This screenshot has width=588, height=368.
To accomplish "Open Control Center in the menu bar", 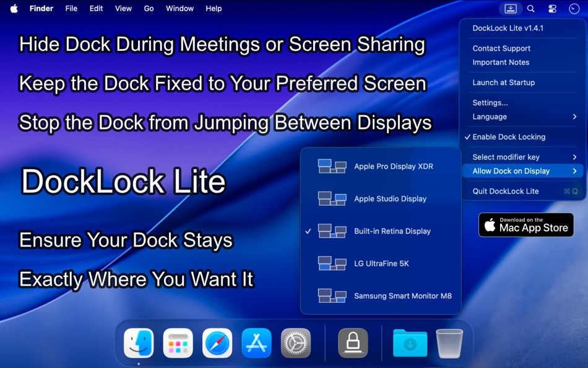I will pyautogui.click(x=552, y=9).
